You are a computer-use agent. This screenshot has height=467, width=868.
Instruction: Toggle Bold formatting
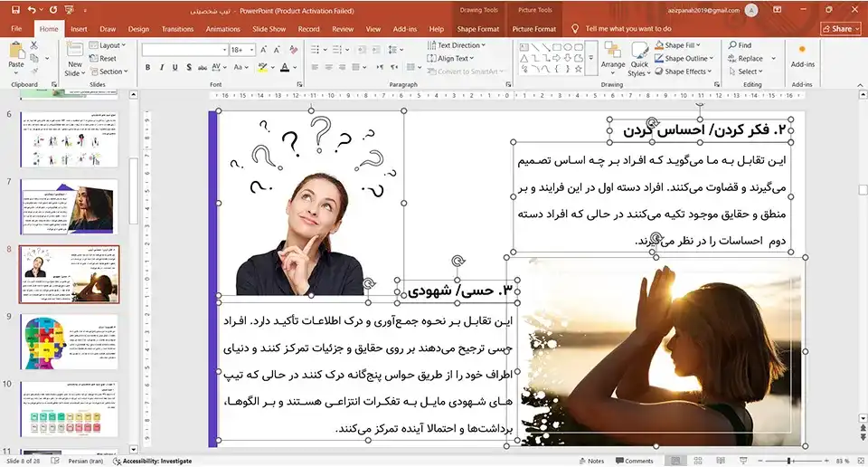[x=147, y=68]
